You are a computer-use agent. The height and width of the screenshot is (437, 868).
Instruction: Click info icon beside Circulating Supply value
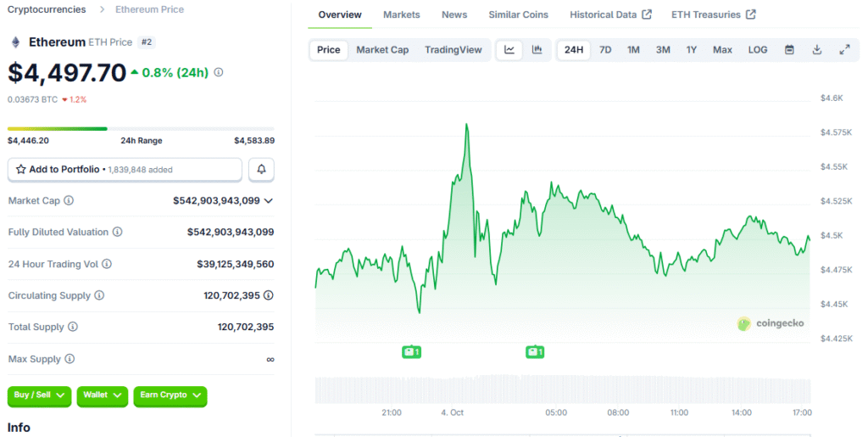(269, 295)
